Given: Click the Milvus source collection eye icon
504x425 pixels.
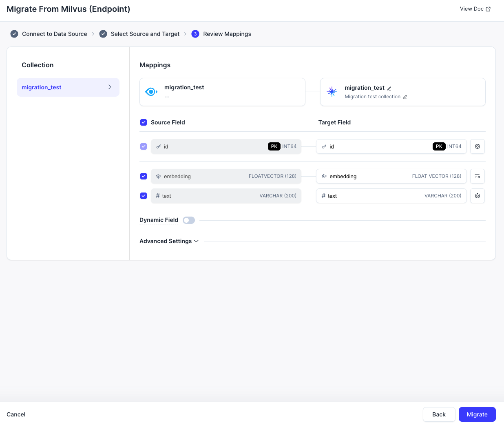Looking at the screenshot, I should point(151,92).
